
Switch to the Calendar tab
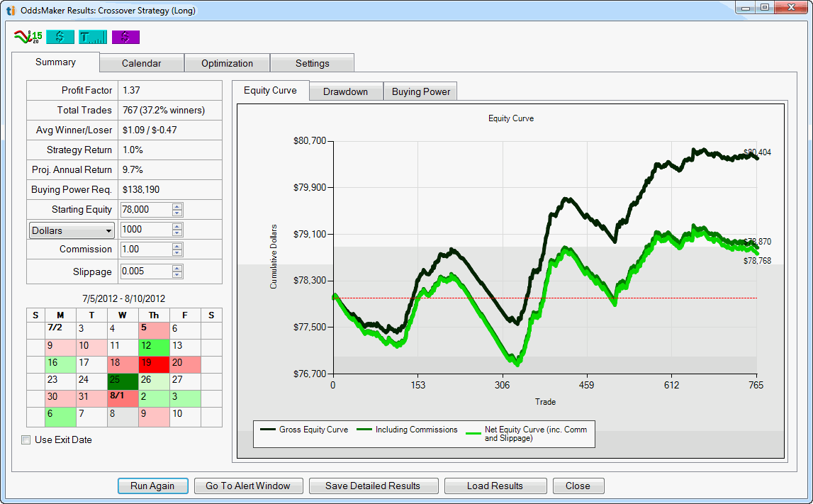coord(141,63)
